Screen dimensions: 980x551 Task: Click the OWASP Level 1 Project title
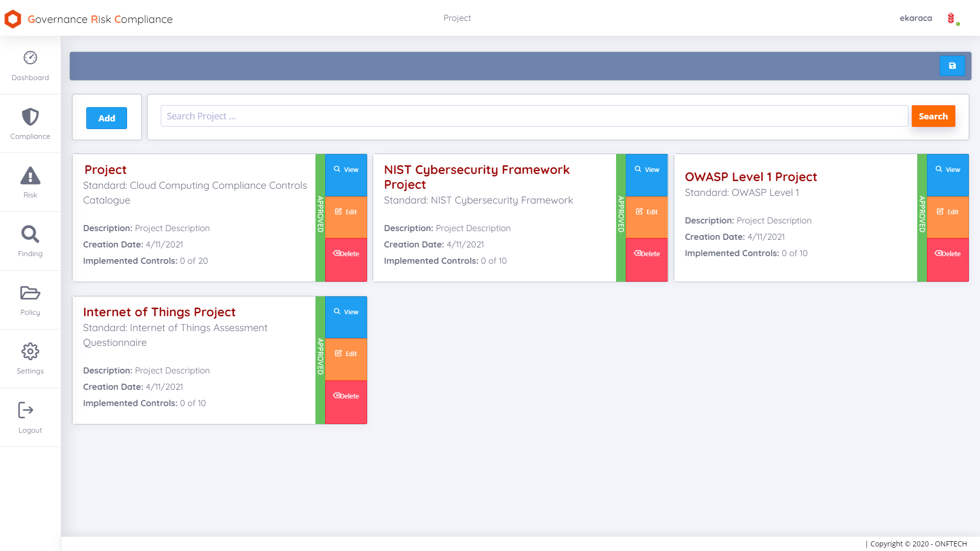(751, 177)
